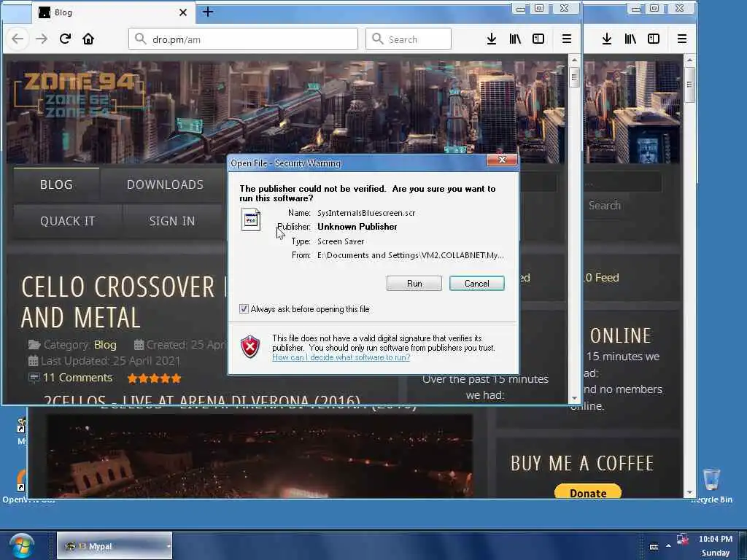Open the BLOG menu item on the site

(56, 184)
